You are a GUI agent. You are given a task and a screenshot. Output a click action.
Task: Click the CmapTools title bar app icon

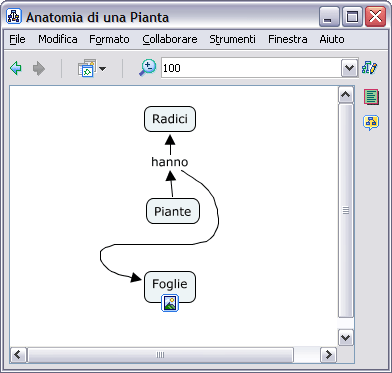[x=14, y=17]
